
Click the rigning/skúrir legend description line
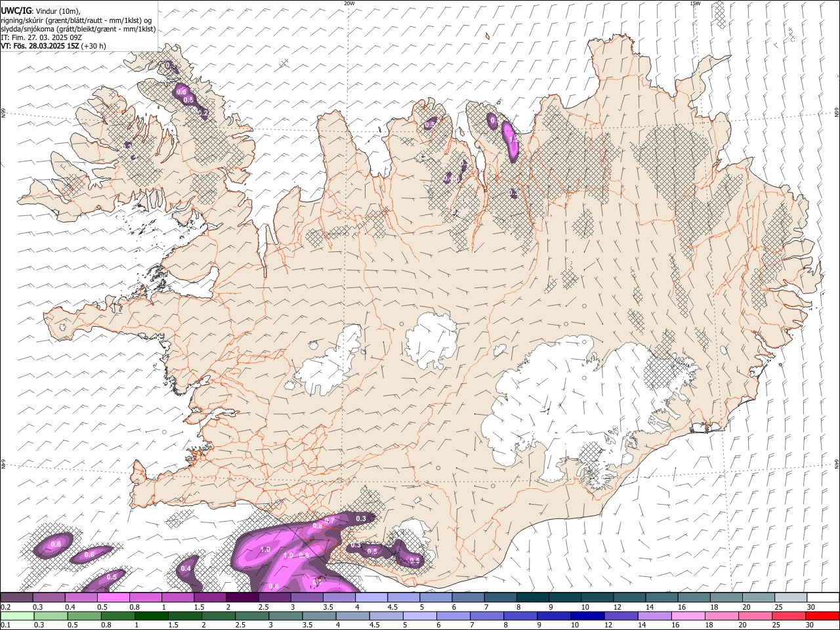pos(77,20)
